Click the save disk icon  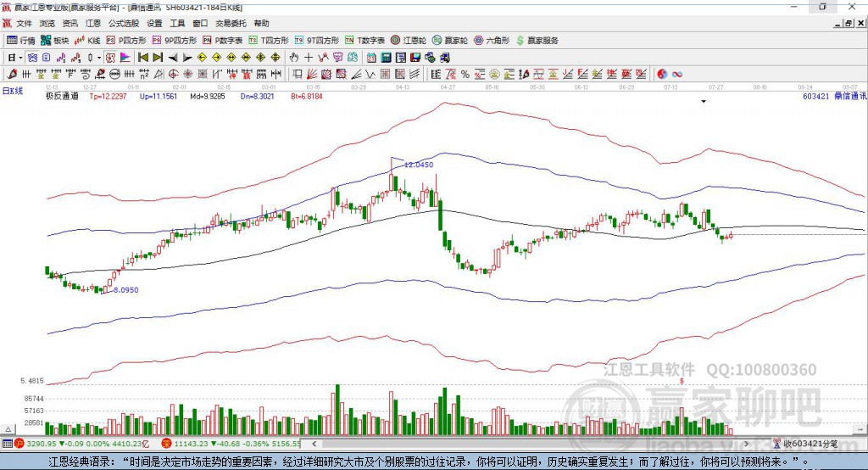415,58
